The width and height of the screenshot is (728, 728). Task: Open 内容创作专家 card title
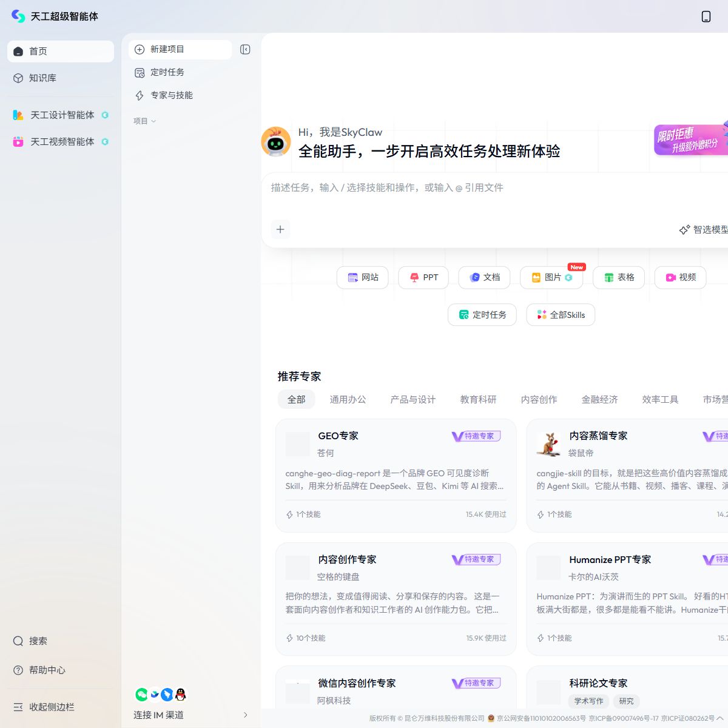pyautogui.click(x=348, y=560)
